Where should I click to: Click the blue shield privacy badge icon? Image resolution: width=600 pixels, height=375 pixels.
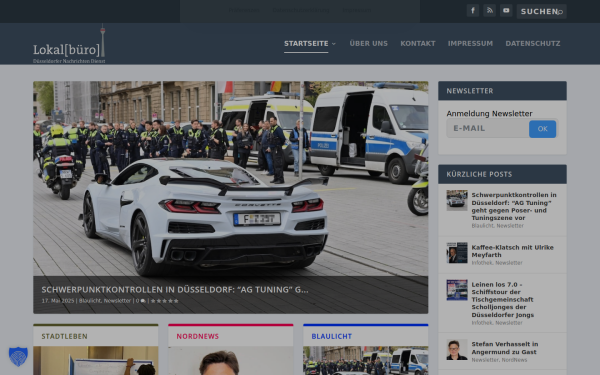pyautogui.click(x=18, y=357)
